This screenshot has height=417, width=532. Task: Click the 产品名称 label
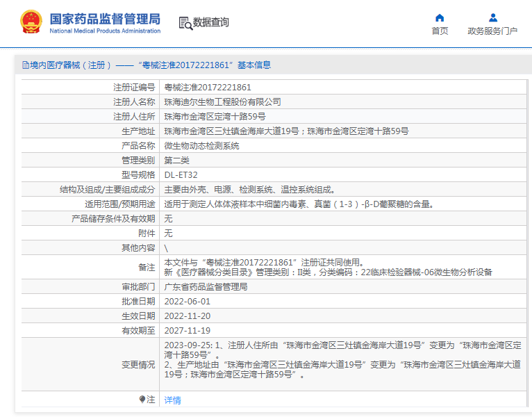(x=138, y=146)
